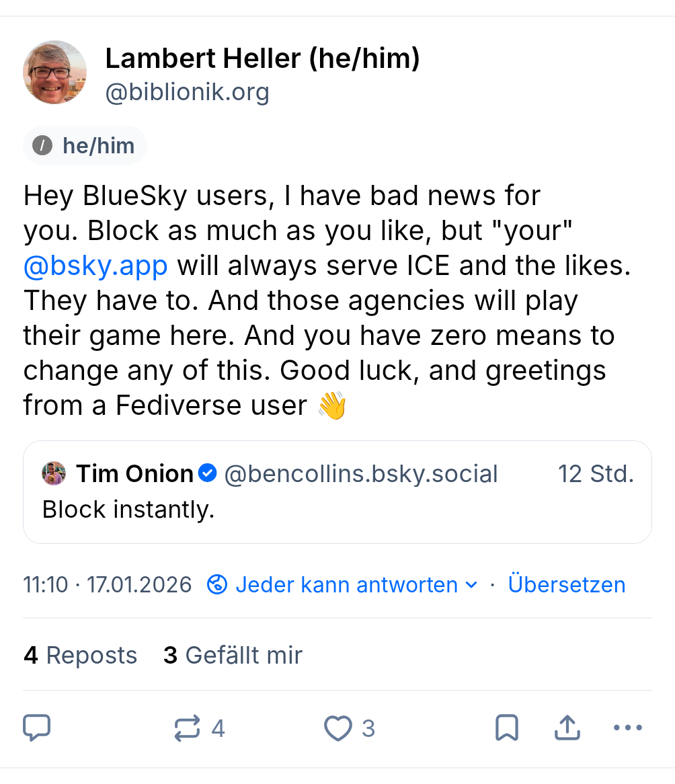The image size is (675, 784).
Task: Open the @biblionik.org handle
Action: pyautogui.click(x=187, y=92)
